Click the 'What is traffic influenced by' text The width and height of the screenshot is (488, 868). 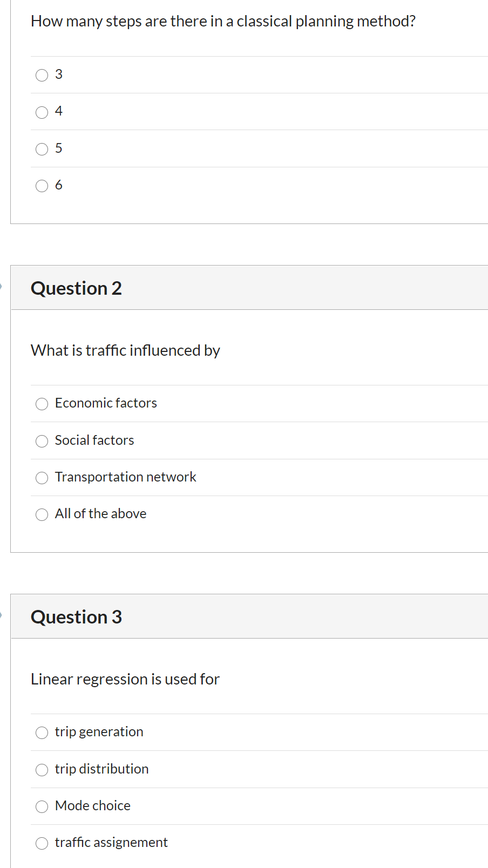tap(125, 350)
